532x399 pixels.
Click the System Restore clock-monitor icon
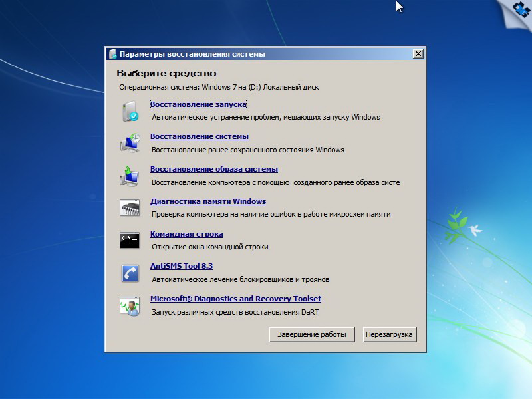click(x=130, y=143)
